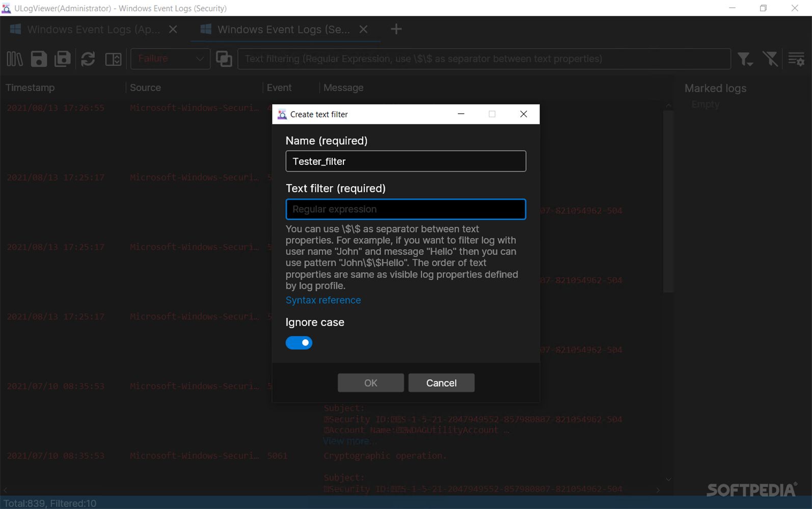
Task: Open the other actions list-settings icon
Action: coord(796,59)
